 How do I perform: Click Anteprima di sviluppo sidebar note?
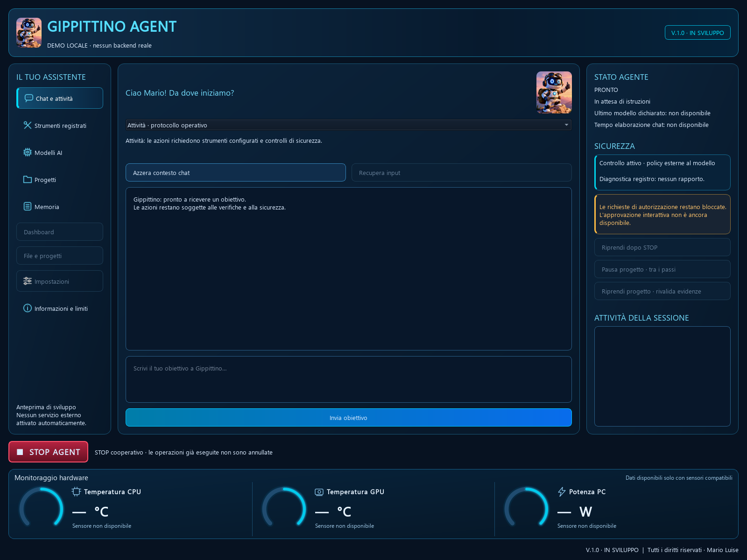[51, 415]
